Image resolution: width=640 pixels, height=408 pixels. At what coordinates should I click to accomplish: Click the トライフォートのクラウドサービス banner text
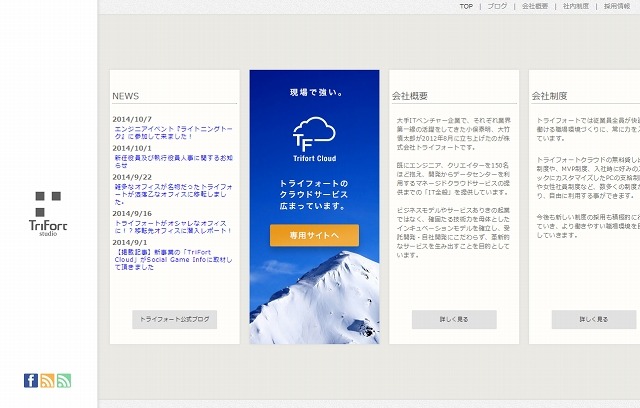coord(314,195)
